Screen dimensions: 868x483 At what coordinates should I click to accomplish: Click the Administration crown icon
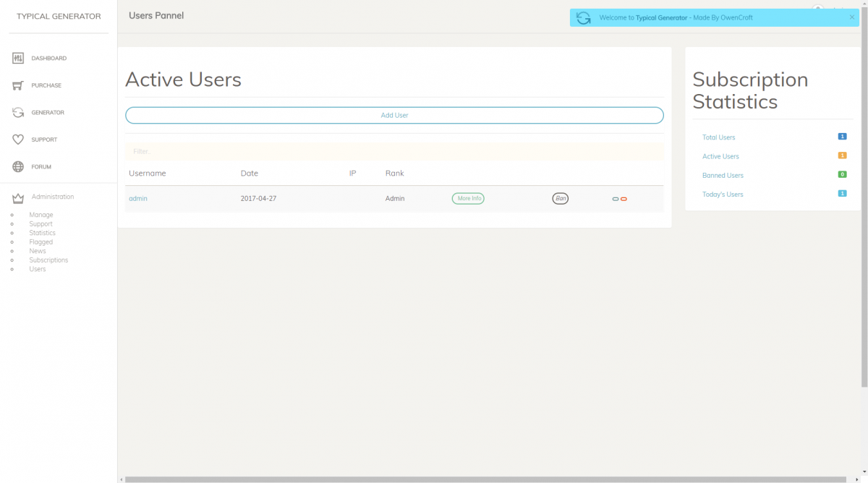18,197
